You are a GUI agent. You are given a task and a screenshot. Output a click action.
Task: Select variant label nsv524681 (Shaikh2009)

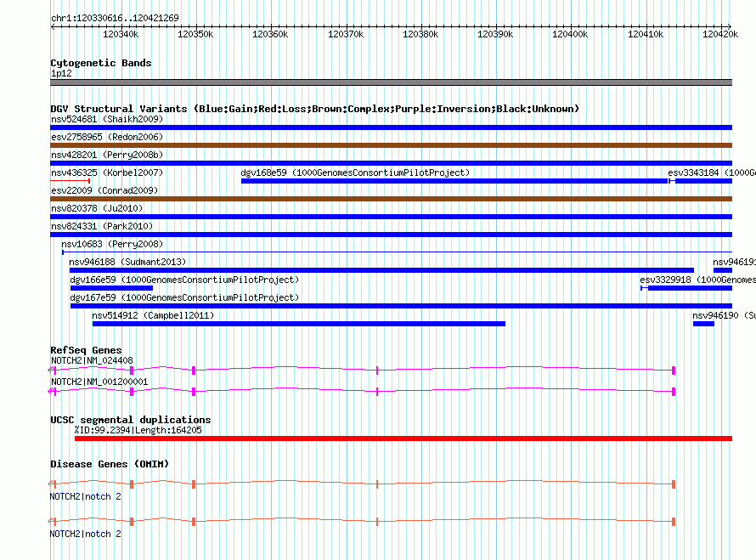[x=107, y=119]
